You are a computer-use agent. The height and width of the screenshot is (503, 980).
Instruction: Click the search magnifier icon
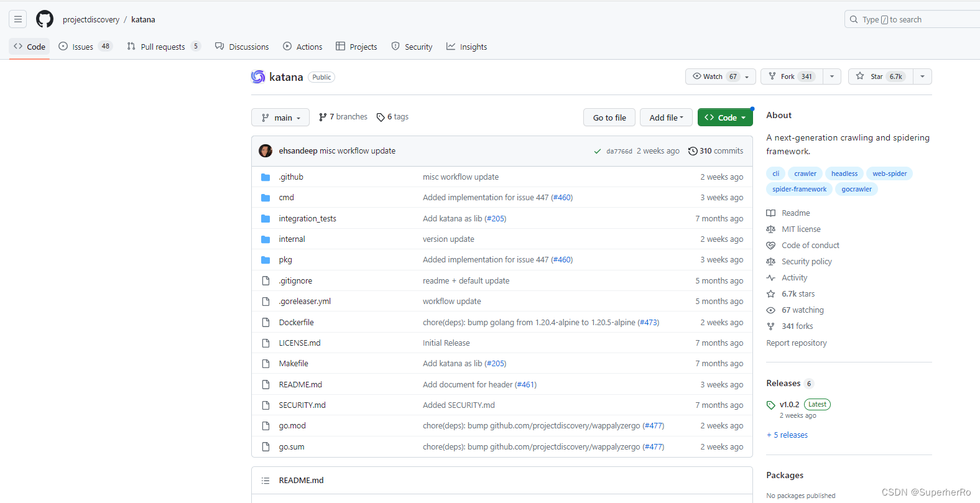[x=854, y=19]
